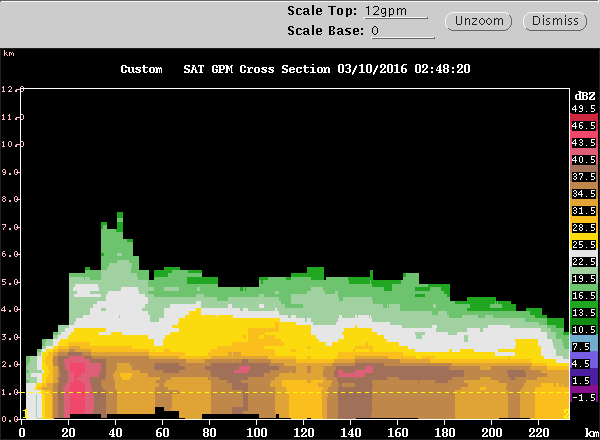The height and width of the screenshot is (440, 600).
Task: Select the -1.5 dBZ legend swatch
Action: [583, 397]
